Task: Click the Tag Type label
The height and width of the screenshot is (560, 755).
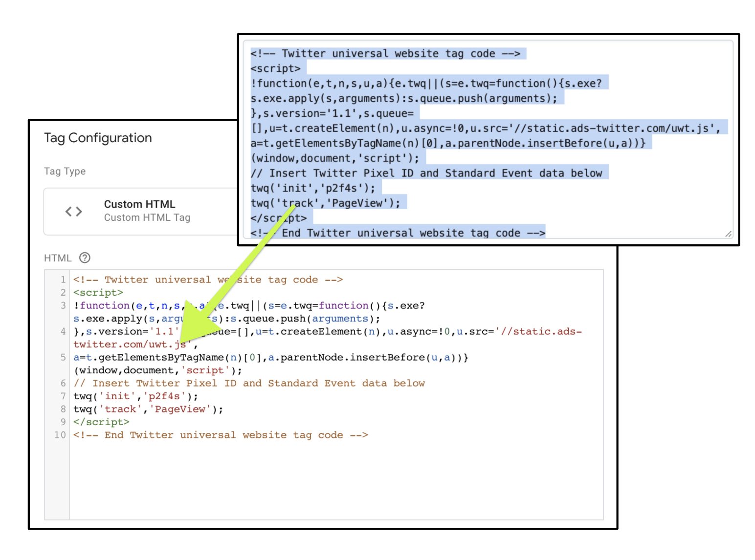Action: [x=65, y=171]
